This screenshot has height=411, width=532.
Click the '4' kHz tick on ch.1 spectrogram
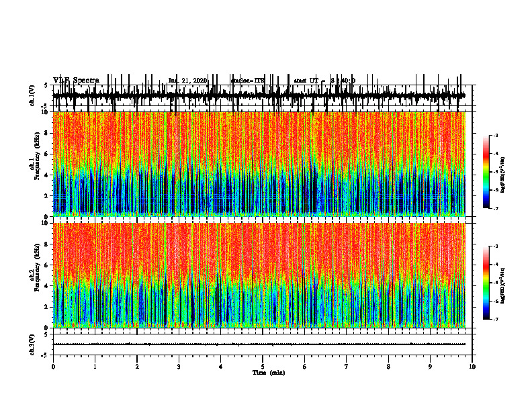click(x=47, y=175)
